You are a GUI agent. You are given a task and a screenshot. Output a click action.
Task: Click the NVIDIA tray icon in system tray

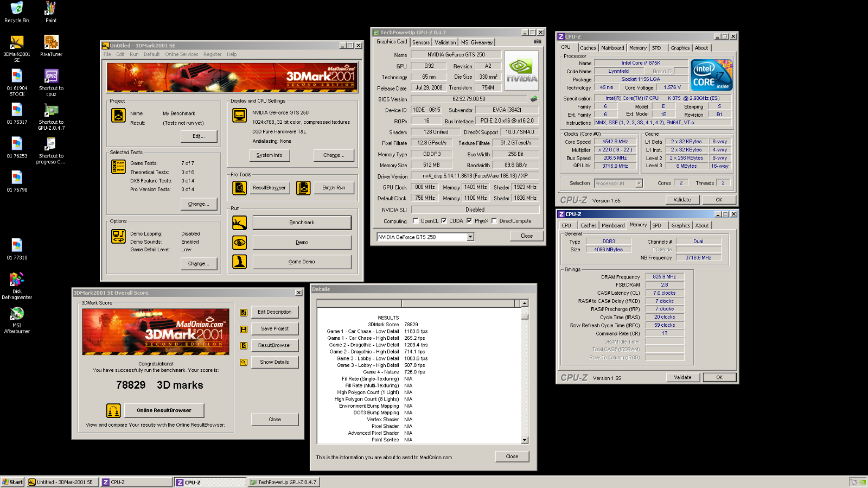(863, 482)
